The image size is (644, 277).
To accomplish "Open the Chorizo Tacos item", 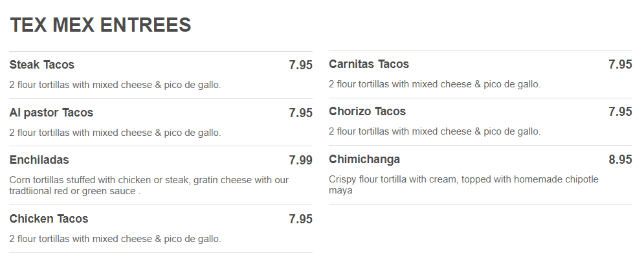I will (x=367, y=111).
